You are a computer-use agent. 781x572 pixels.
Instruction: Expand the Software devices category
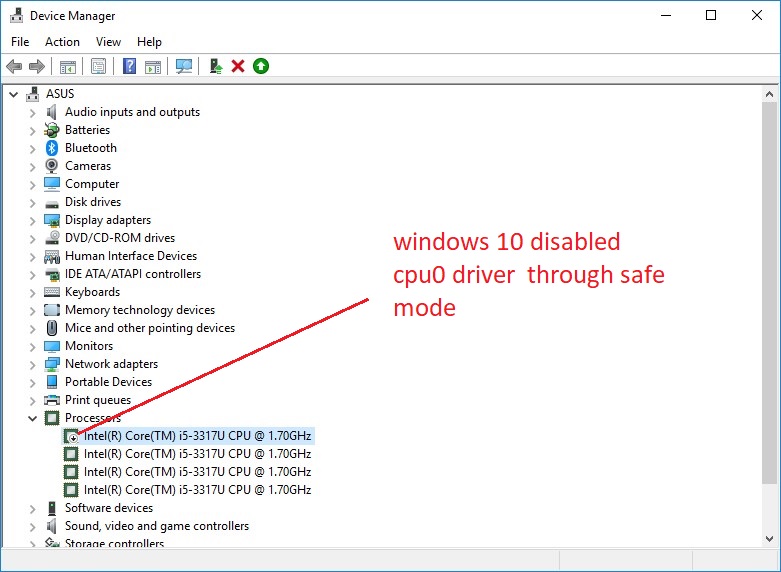click(x=32, y=509)
